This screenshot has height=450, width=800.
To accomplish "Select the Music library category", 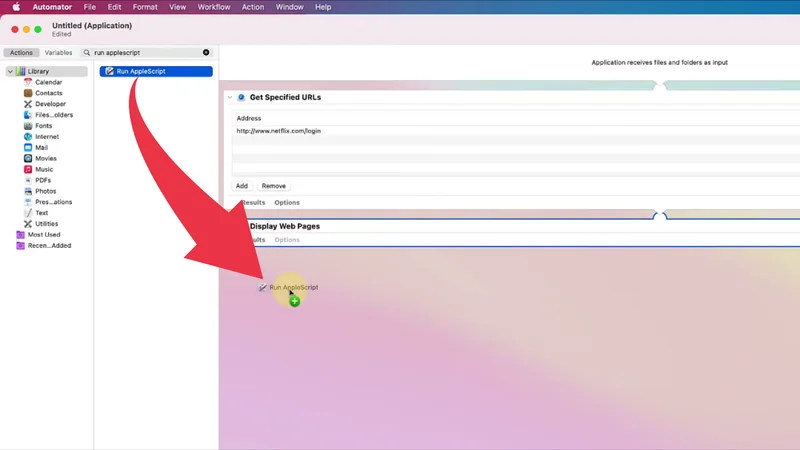I will [44, 170].
